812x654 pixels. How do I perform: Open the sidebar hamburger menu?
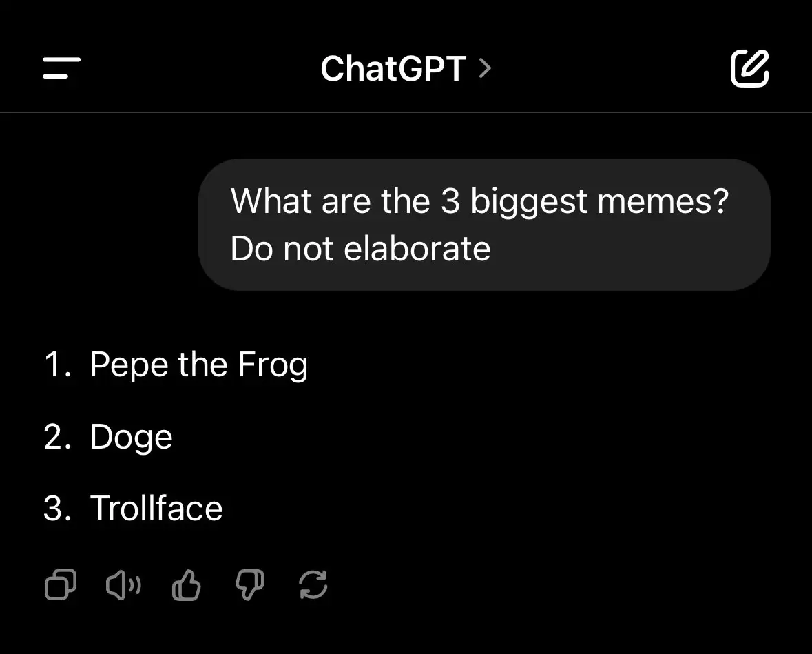pyautogui.click(x=61, y=68)
